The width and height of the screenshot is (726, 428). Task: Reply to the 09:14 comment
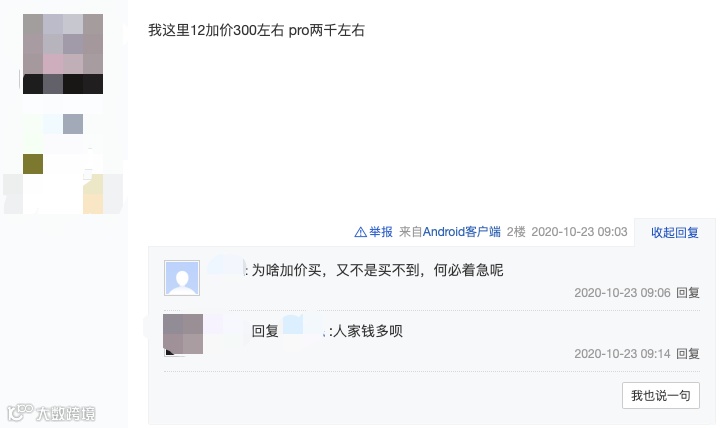tap(688, 354)
